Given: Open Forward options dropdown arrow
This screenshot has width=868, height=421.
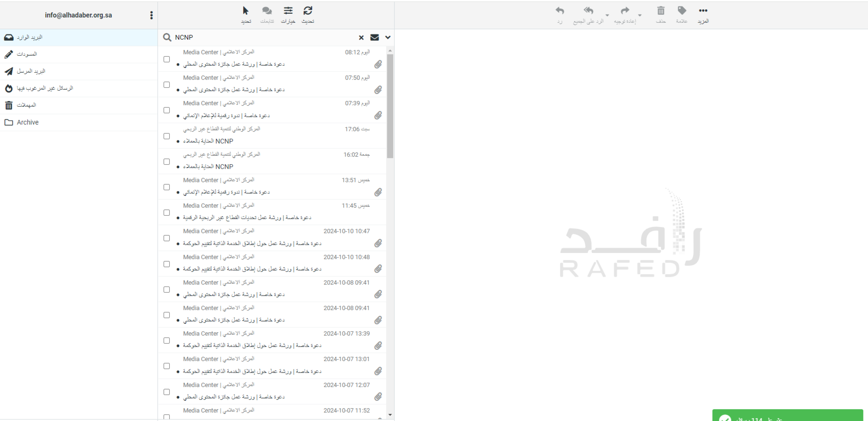Looking at the screenshot, I should click(x=640, y=15).
